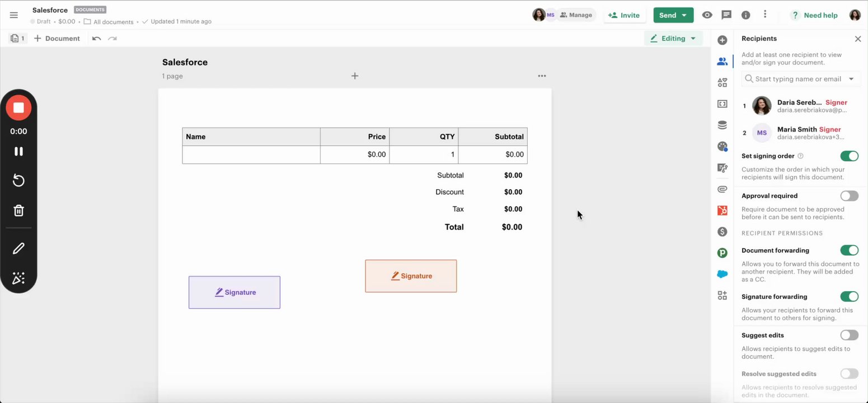Open the Editing mode dropdown
This screenshot has height=403, width=868.
673,39
